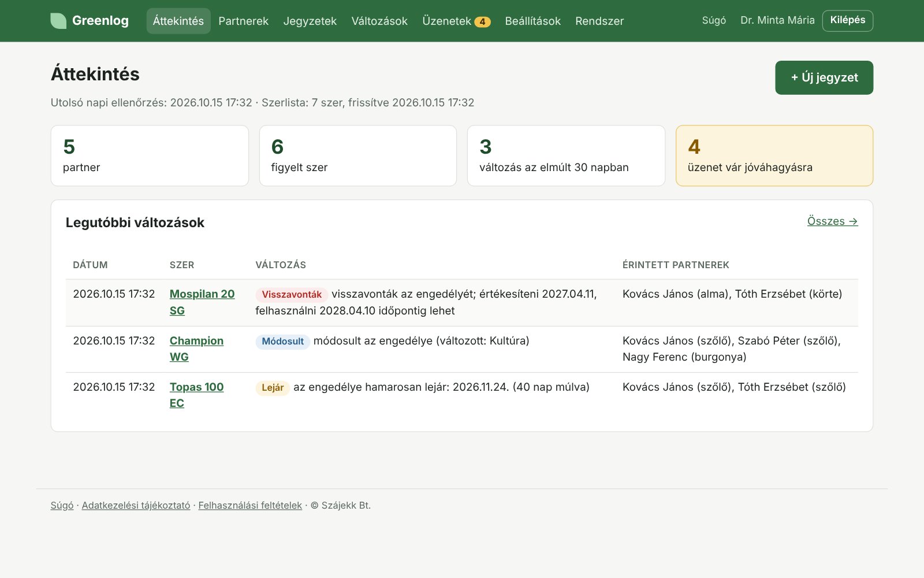924x578 pixels.
Task: Click the user name Dr. Minta Mária
Action: tap(777, 20)
